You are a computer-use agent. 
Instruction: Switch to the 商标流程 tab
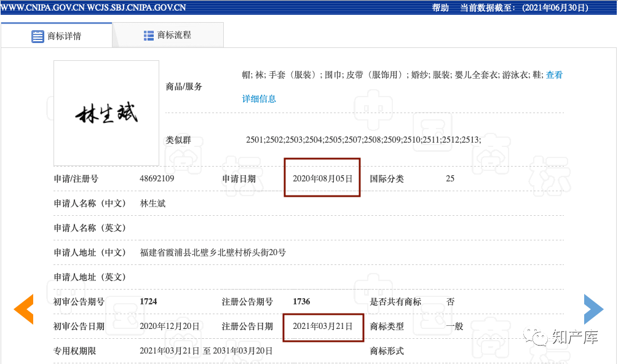(x=174, y=36)
